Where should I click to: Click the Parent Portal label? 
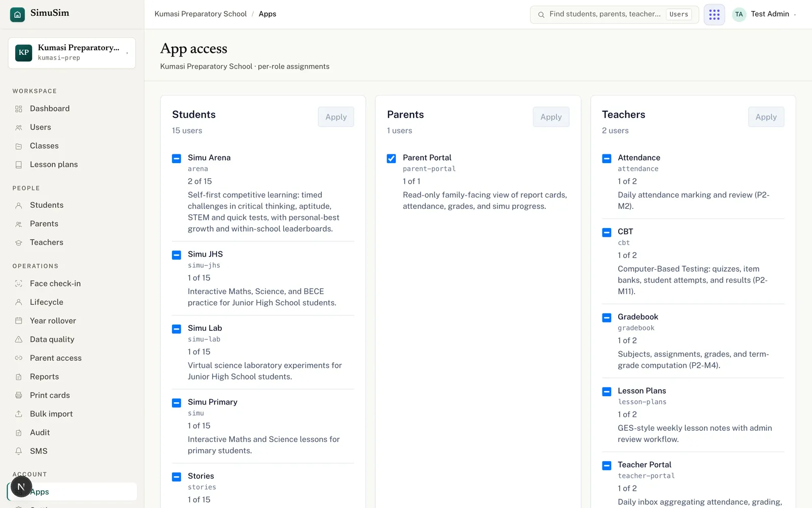427,158
